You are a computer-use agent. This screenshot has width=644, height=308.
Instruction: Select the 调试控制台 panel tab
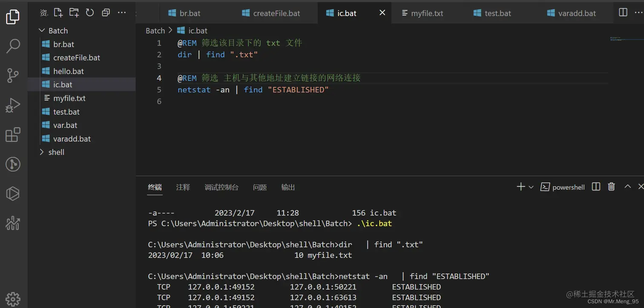point(221,187)
